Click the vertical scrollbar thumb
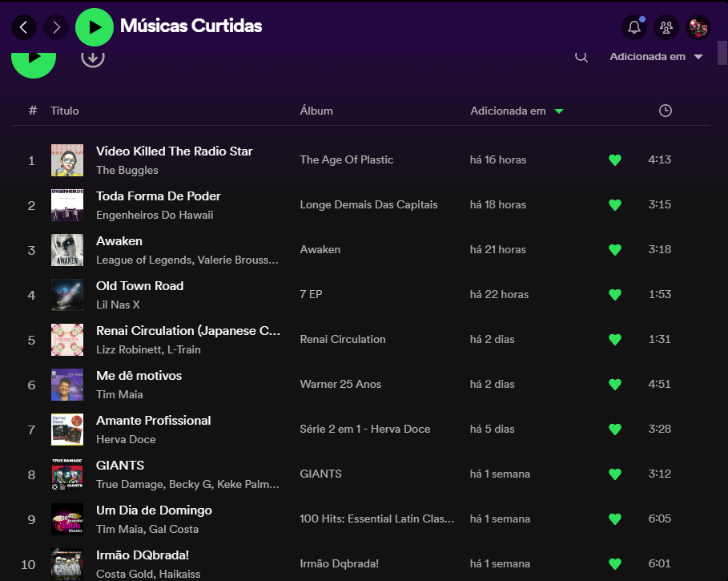Image resolution: width=728 pixels, height=581 pixels. 722,53
